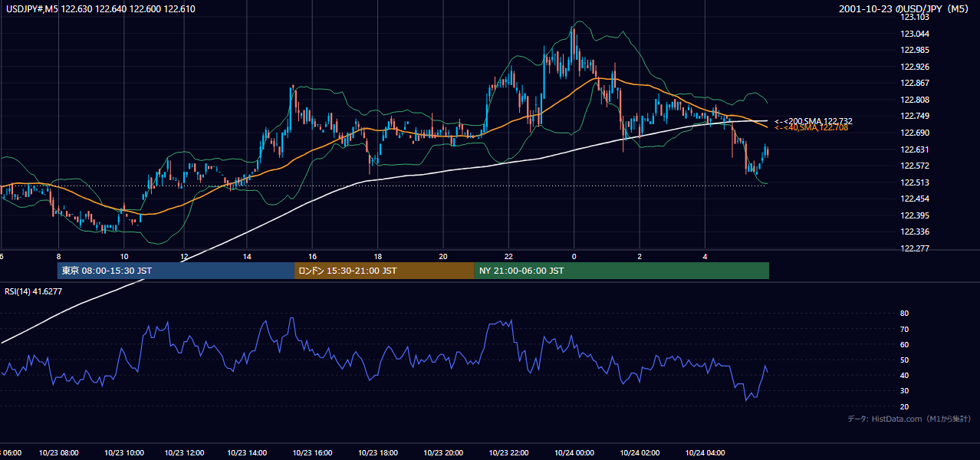This screenshot has width=980, height=460.
Task: Select the 40 SMA 122.708 label
Action: pos(811,128)
